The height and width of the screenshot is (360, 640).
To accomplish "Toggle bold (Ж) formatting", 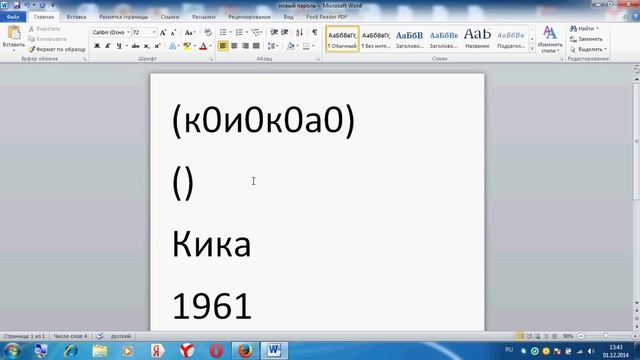I will [x=97, y=46].
